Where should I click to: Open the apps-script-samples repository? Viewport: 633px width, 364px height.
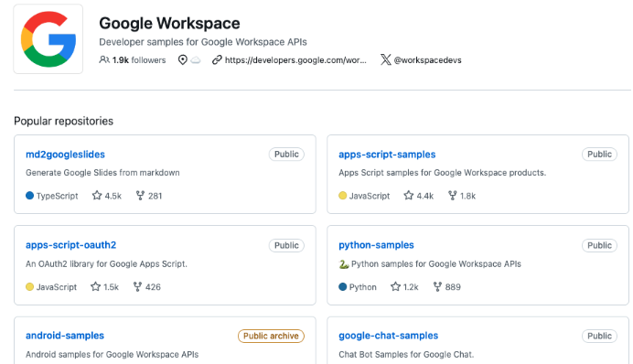(387, 155)
